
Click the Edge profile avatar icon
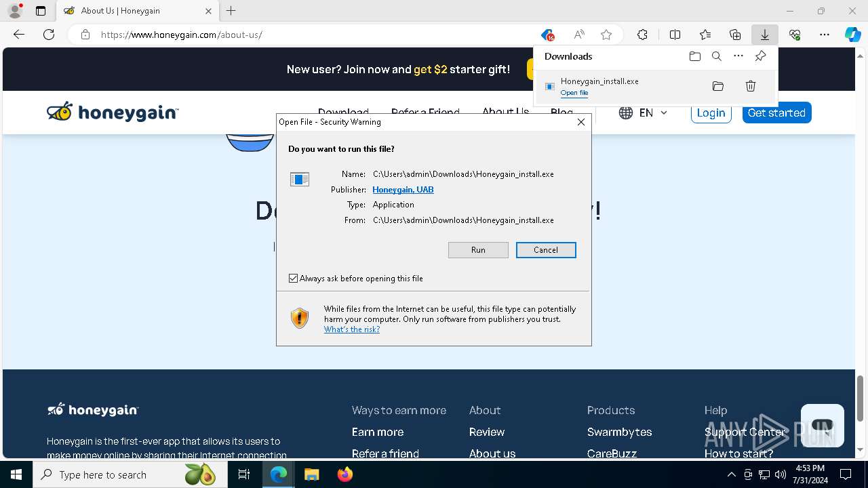(15, 11)
